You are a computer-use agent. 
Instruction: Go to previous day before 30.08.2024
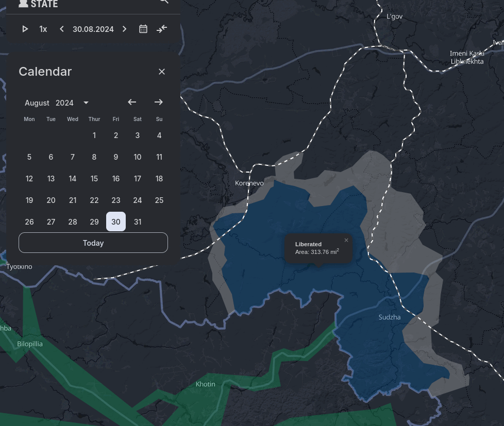[62, 29]
